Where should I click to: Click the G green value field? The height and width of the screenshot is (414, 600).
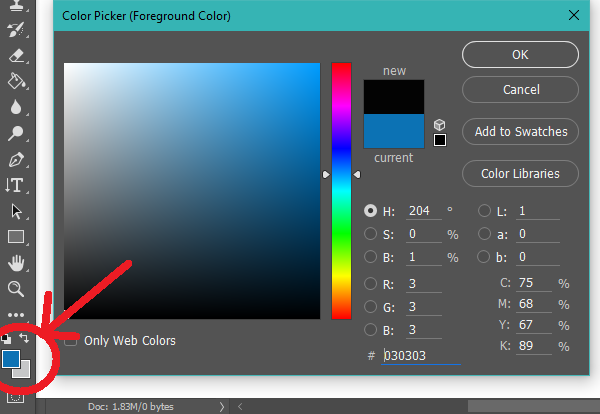(x=424, y=307)
